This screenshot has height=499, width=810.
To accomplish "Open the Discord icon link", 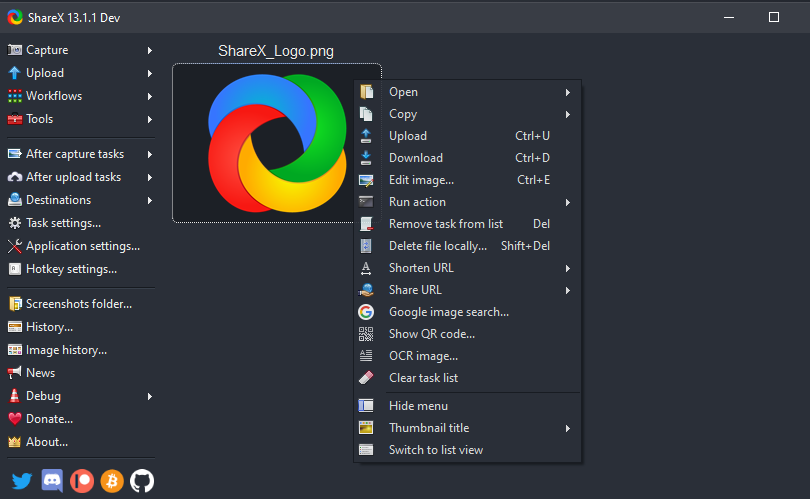I will [52, 481].
